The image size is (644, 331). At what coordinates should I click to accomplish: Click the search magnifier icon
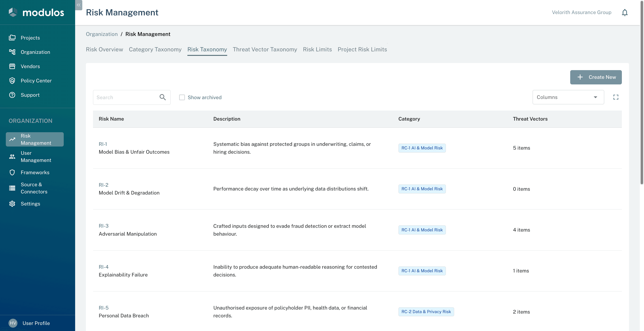[163, 97]
